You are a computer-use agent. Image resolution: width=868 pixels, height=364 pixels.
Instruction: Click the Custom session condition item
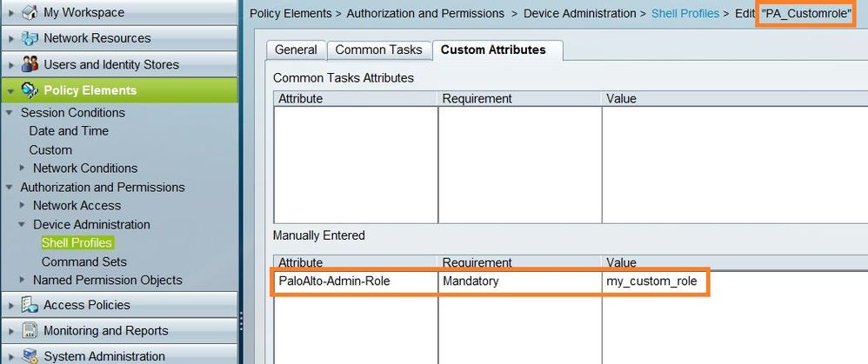[x=50, y=149]
